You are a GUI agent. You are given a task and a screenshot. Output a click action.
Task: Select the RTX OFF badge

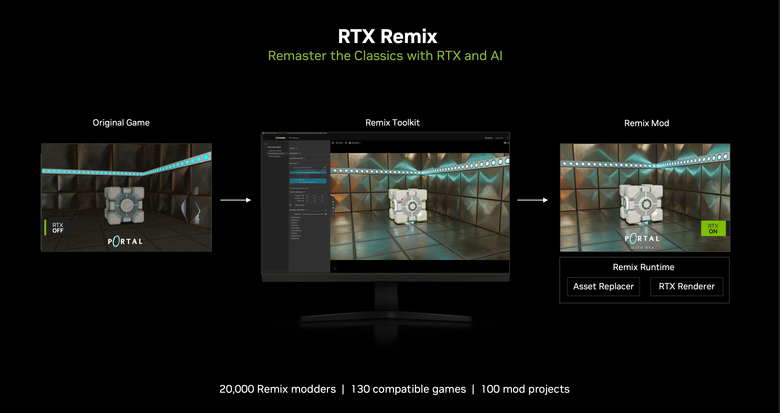pyautogui.click(x=56, y=228)
